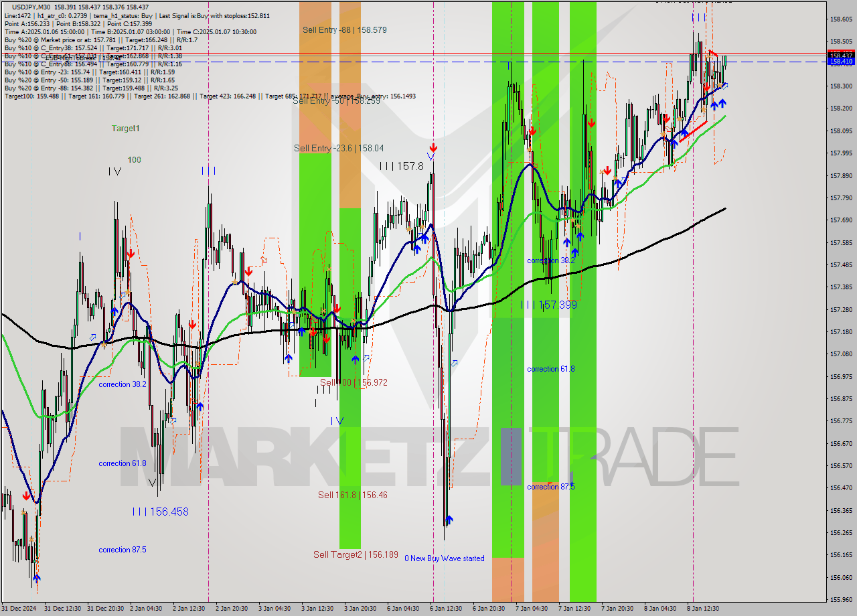Select the 157.385 price axis label
Screen dimensions: 857x616
(x=842, y=287)
